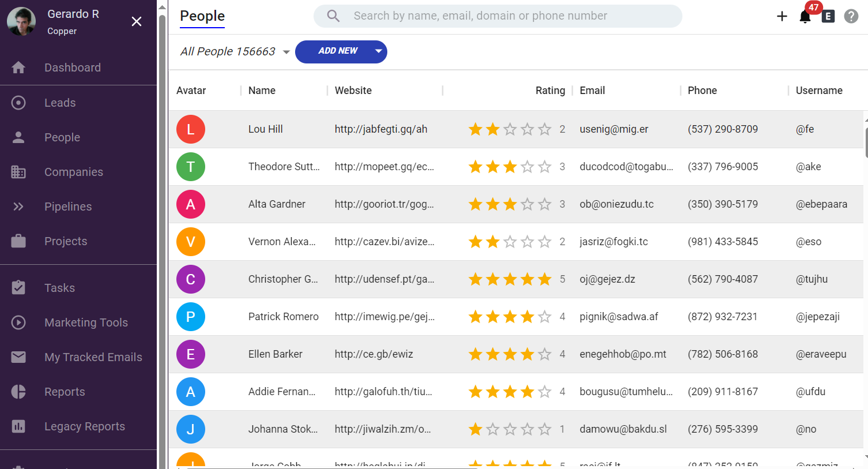Open Leads via its target icon

[x=18, y=103]
